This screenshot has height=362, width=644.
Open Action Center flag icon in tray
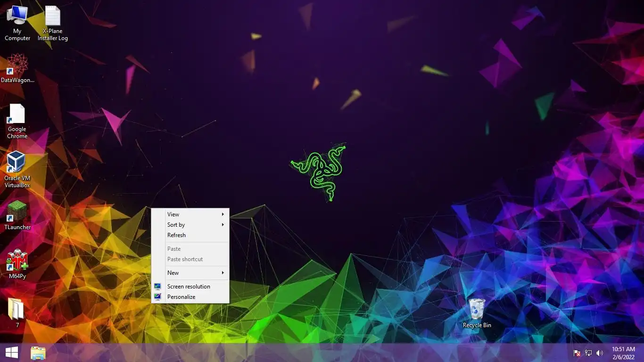577,353
